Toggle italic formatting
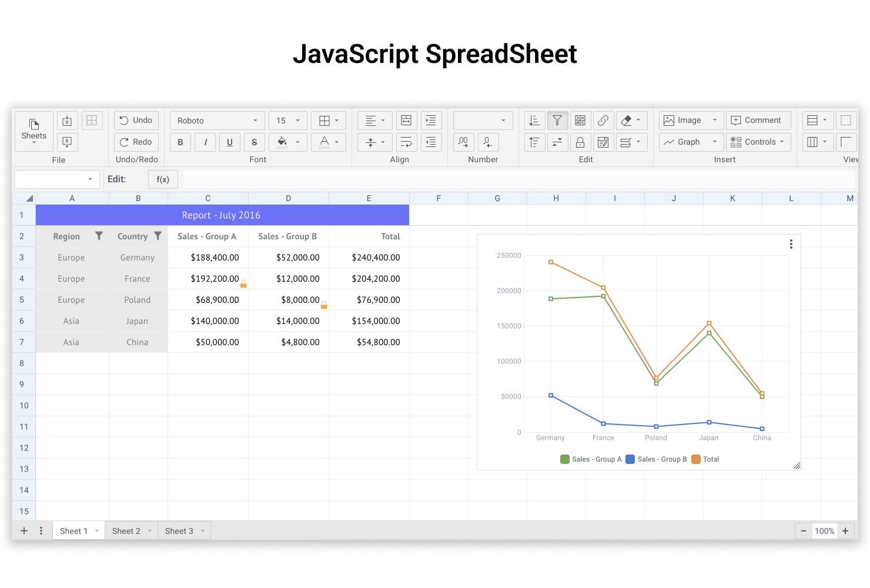This screenshot has height=588, width=870. point(205,142)
